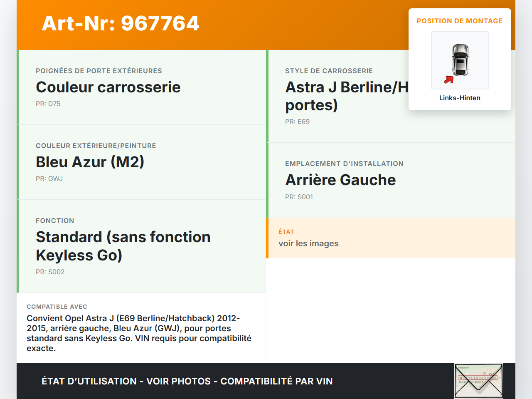Click the Mercedes-Benz text on the document
532x399 pixels.
471,382
